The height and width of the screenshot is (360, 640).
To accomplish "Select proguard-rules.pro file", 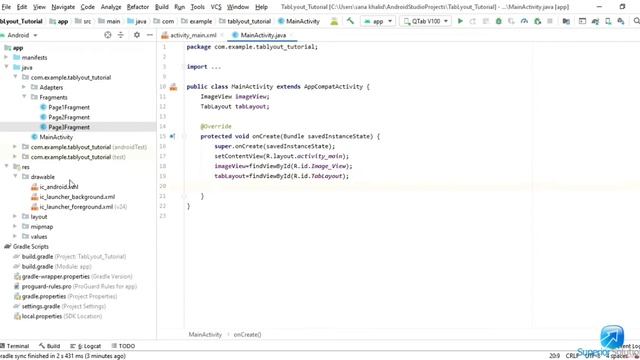I will (47, 286).
